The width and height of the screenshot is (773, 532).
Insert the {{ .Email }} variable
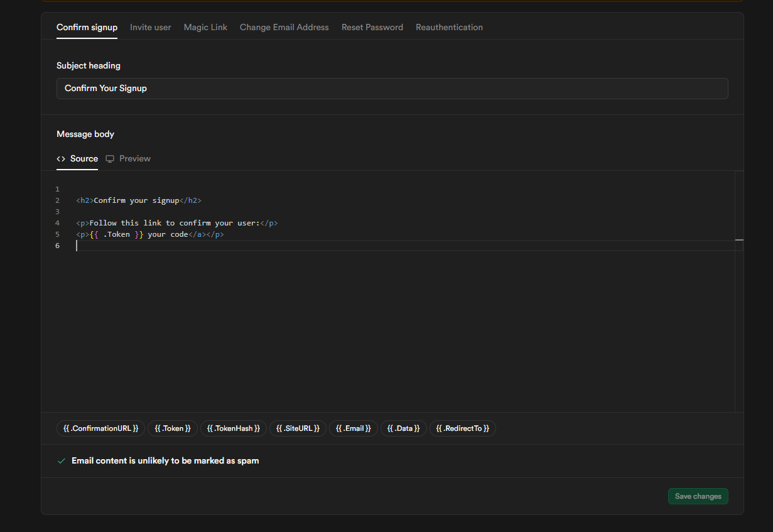click(x=354, y=428)
